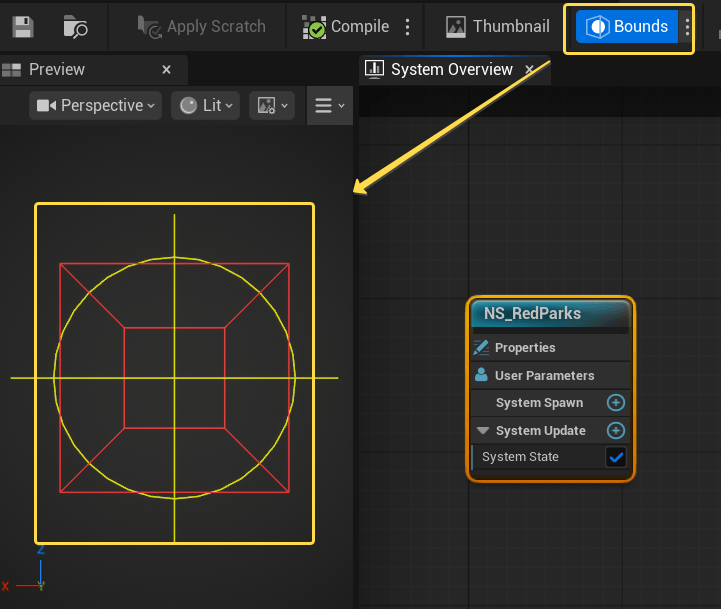Collapse System Update section
Image resolution: width=721 pixels, height=609 pixels.
tap(483, 431)
